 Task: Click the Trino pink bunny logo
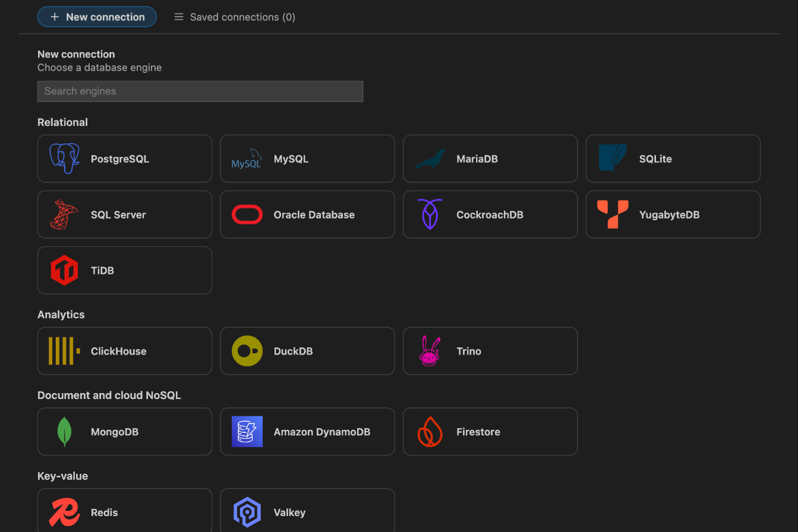tap(430, 351)
